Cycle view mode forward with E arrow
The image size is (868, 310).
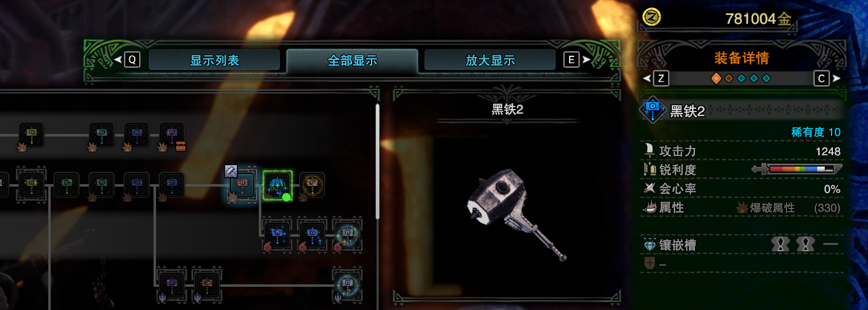(x=577, y=60)
